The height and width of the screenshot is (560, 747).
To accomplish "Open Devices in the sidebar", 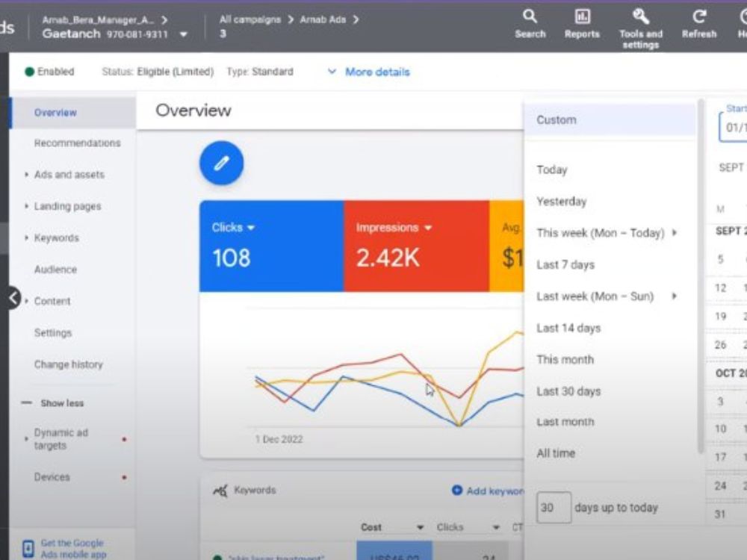I will tap(52, 476).
